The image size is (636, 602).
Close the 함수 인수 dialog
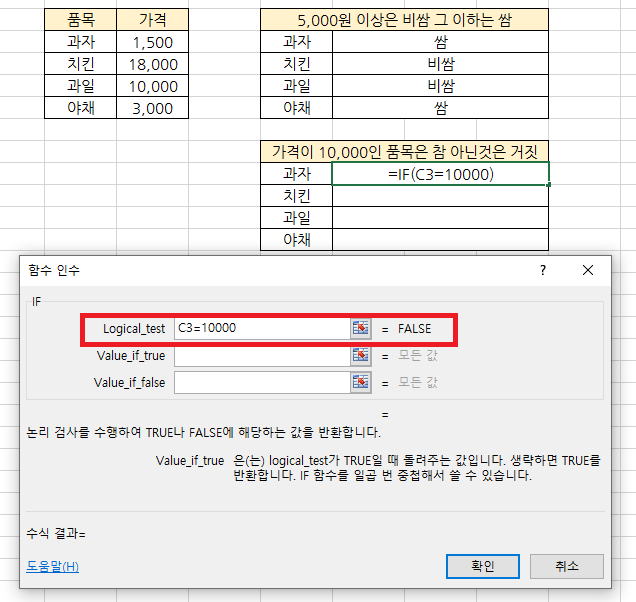point(588,270)
